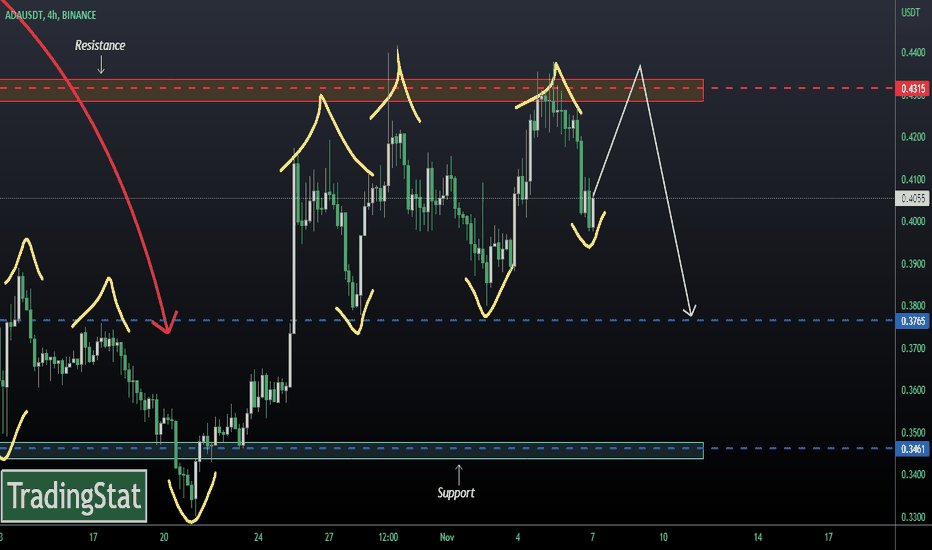Click the 24 date on time axis
932x550 pixels.
click(x=258, y=537)
